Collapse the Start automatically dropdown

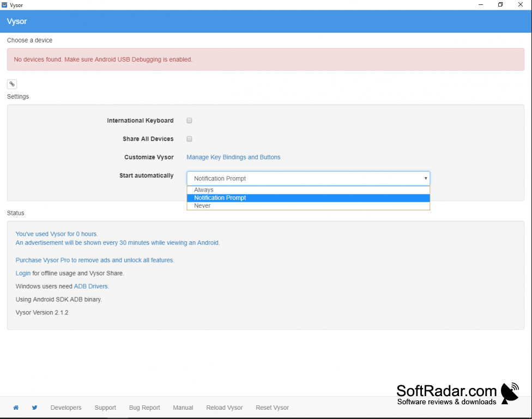click(x=308, y=179)
